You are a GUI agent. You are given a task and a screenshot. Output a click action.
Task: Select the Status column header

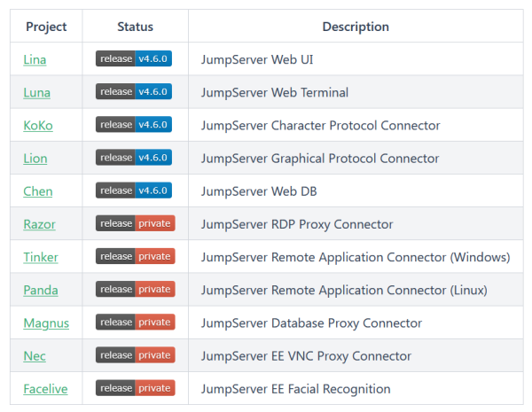pyautogui.click(x=135, y=27)
